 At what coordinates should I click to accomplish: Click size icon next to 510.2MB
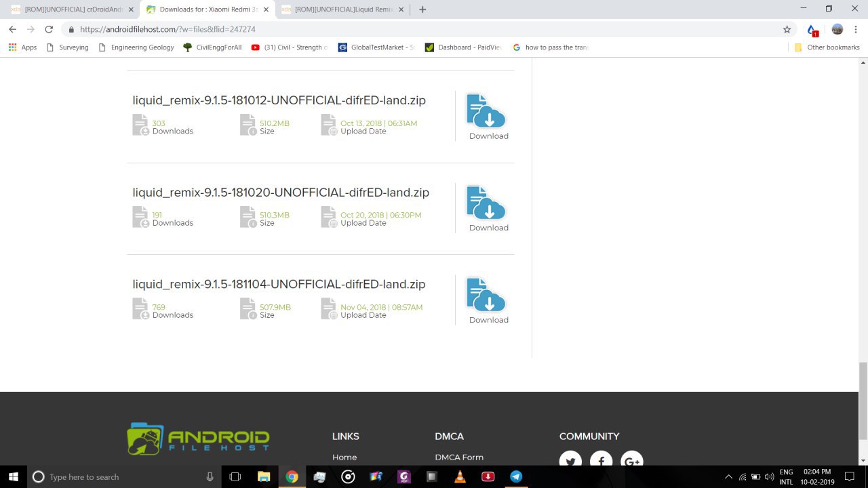[x=248, y=125]
